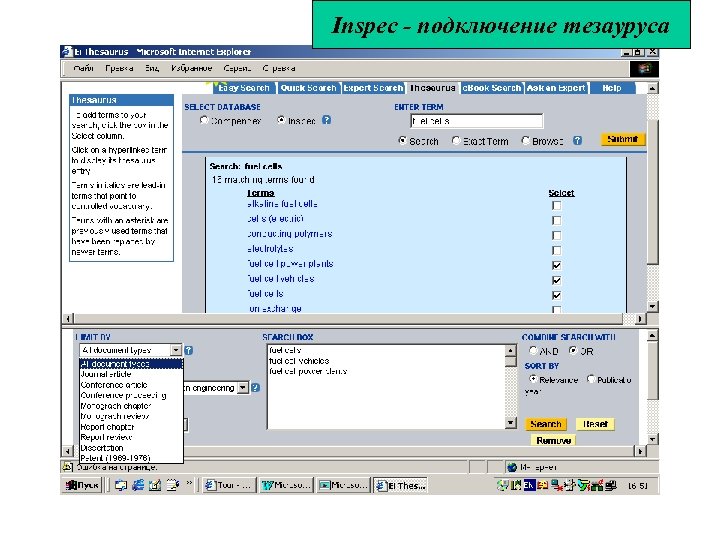The width and height of the screenshot is (720, 540).
Task: Select Conference article from dropdown list
Action: pos(131,385)
